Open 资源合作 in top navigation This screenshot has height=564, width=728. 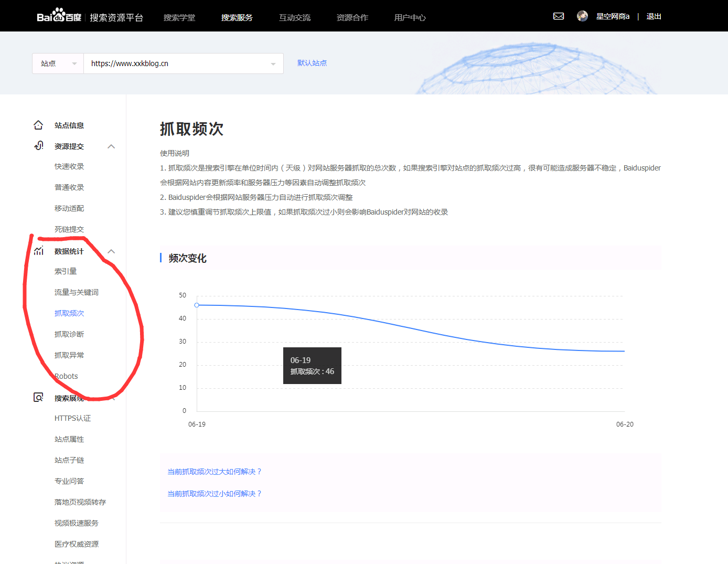coord(352,17)
